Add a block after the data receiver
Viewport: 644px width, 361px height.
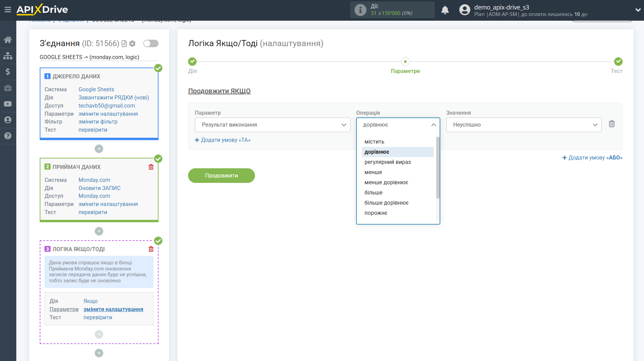(x=99, y=231)
